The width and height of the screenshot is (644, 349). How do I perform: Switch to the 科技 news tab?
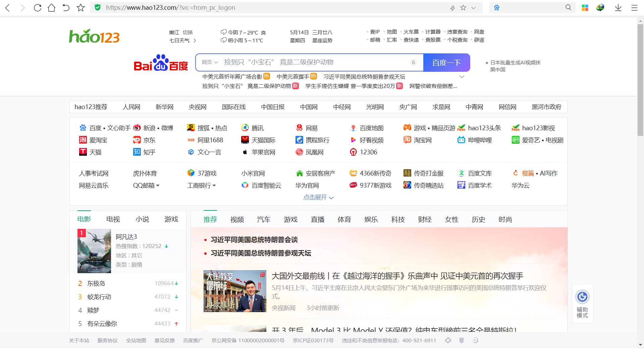(398, 219)
